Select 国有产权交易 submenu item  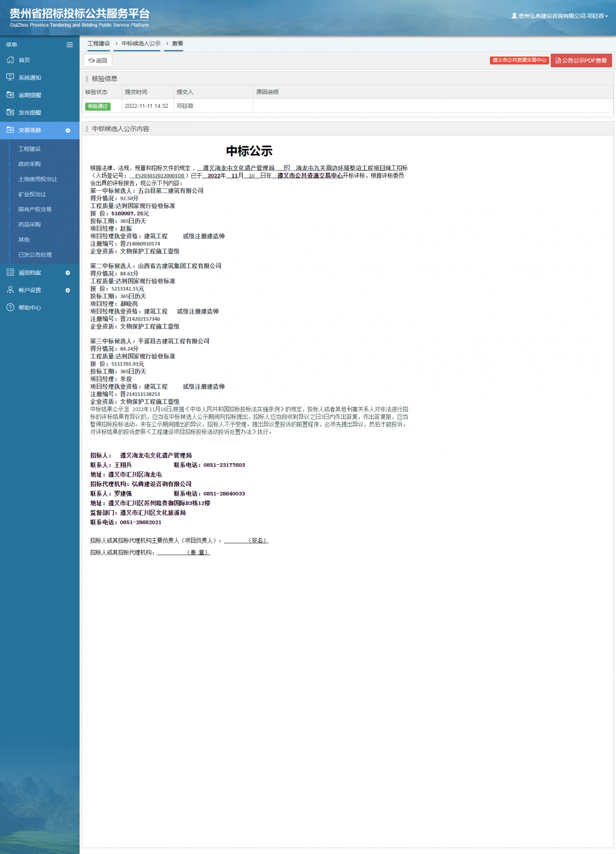point(34,209)
